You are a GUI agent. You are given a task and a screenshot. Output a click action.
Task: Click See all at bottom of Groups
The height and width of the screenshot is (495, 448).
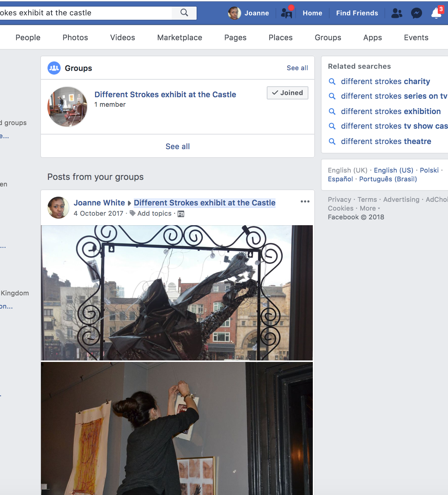click(178, 147)
